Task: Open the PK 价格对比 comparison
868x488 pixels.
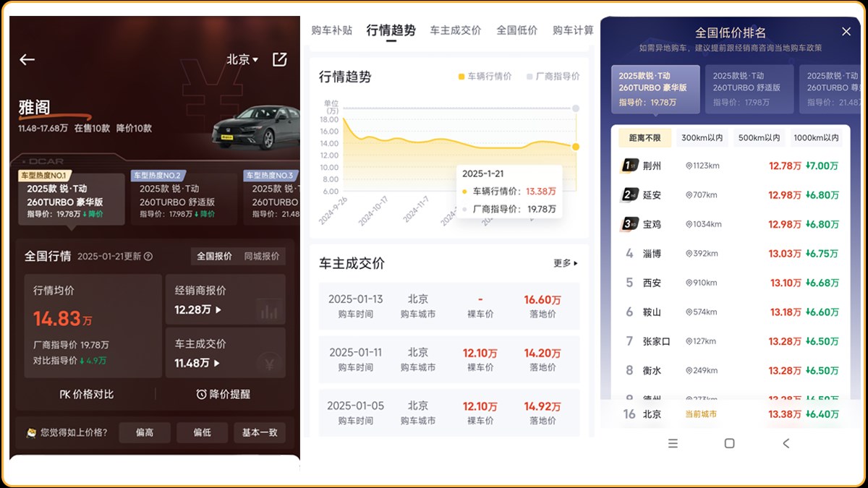Action: click(x=87, y=394)
